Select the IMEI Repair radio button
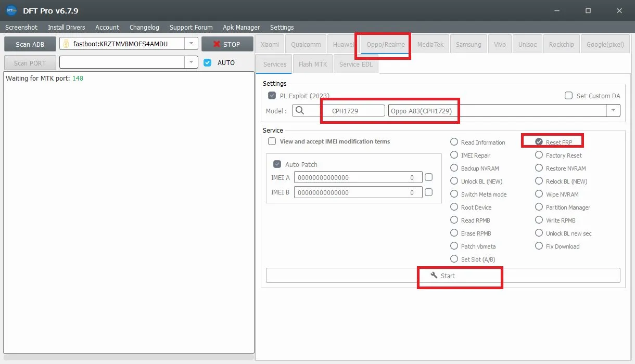This screenshot has height=364, width=635. coord(454,155)
